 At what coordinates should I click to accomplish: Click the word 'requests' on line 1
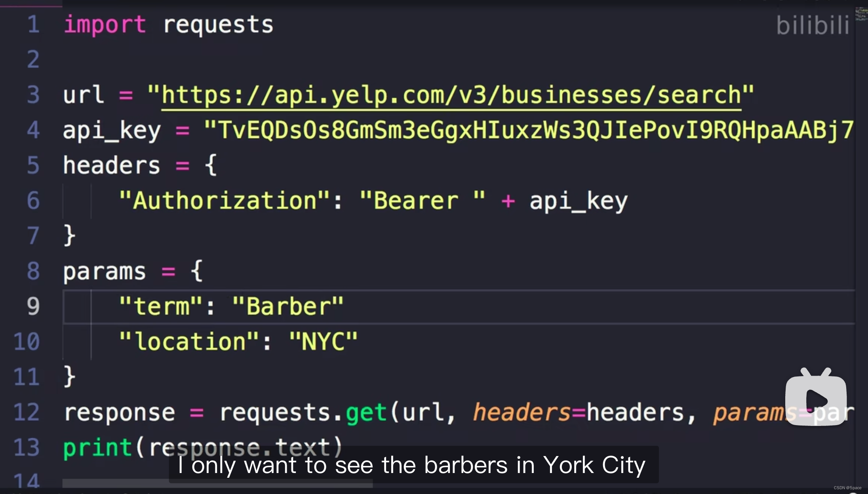click(x=218, y=26)
